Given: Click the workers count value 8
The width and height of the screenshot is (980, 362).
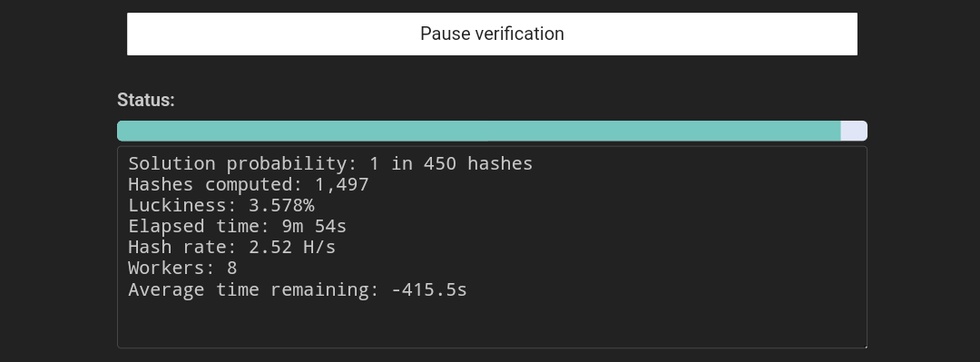Looking at the screenshot, I should 232,269.
